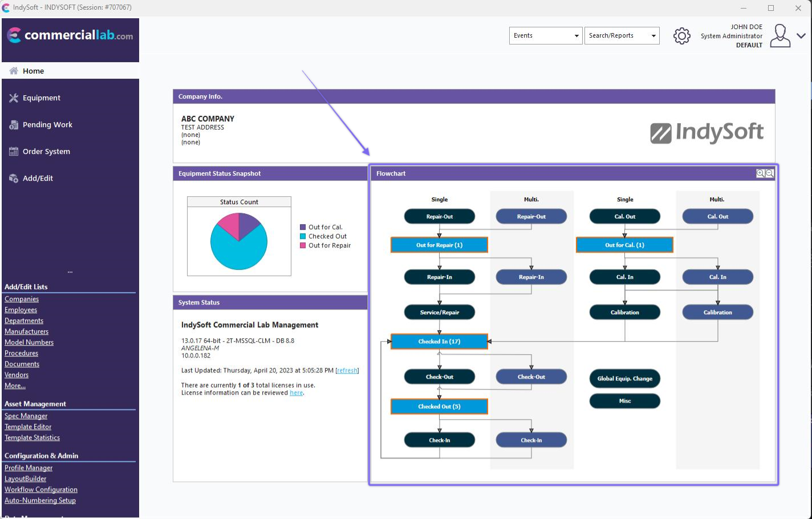
Task: Select Home in the sidebar menu
Action: pos(33,71)
